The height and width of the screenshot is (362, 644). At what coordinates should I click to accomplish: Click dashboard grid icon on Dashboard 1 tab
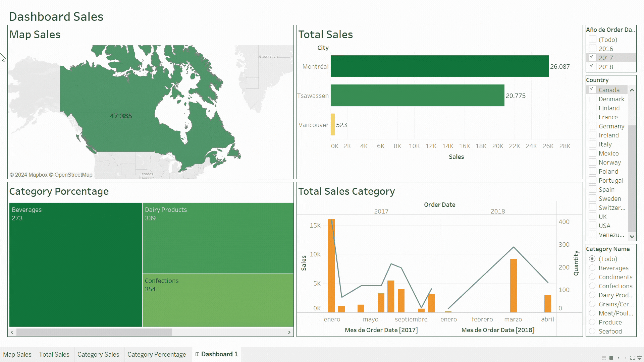(197, 354)
